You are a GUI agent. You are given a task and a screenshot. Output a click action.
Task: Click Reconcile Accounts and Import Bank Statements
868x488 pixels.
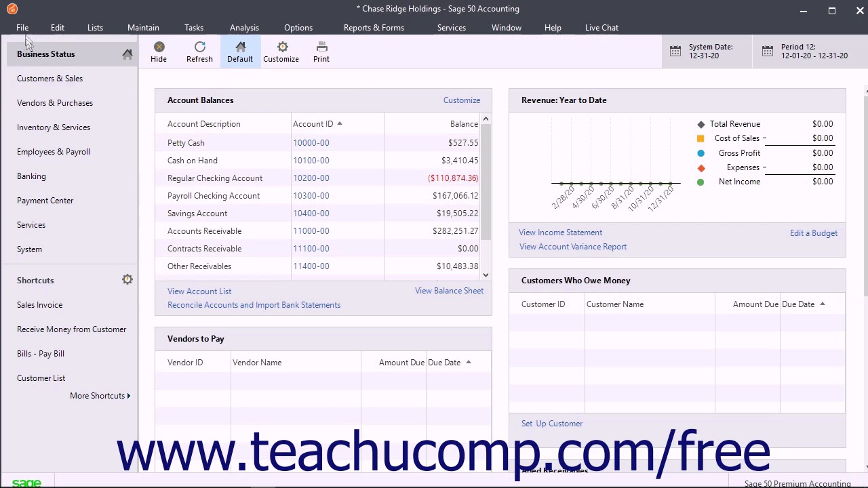[254, 305]
